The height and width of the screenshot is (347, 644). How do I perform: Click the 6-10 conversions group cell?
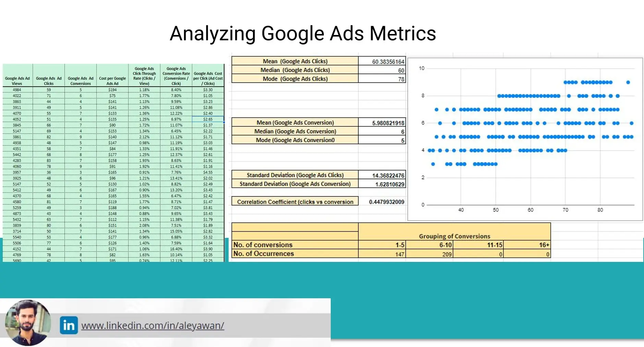tap(429, 245)
